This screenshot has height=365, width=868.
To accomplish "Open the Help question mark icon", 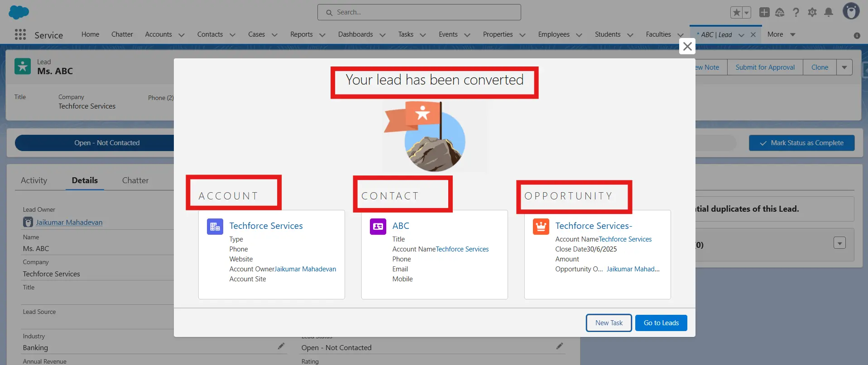I will point(796,12).
